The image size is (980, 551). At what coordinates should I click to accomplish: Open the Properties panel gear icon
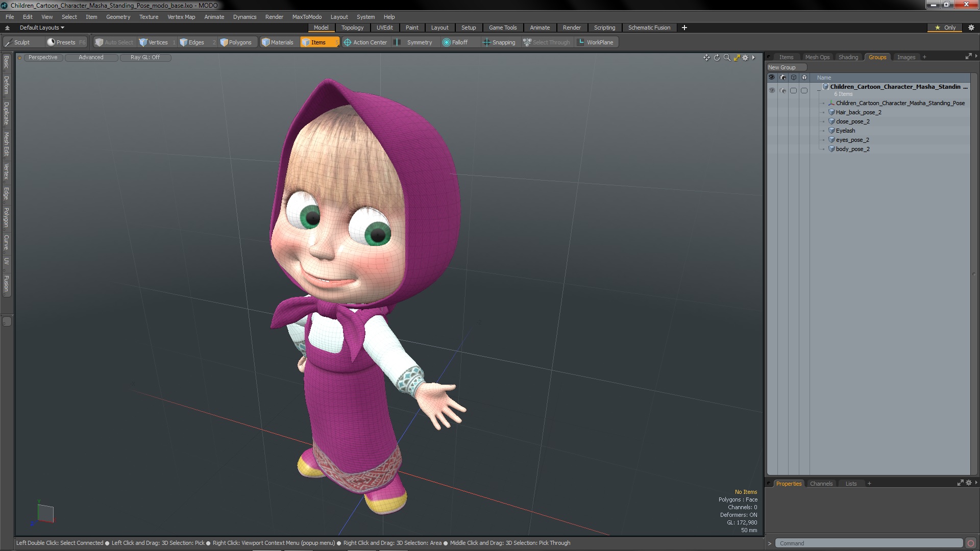(x=969, y=483)
